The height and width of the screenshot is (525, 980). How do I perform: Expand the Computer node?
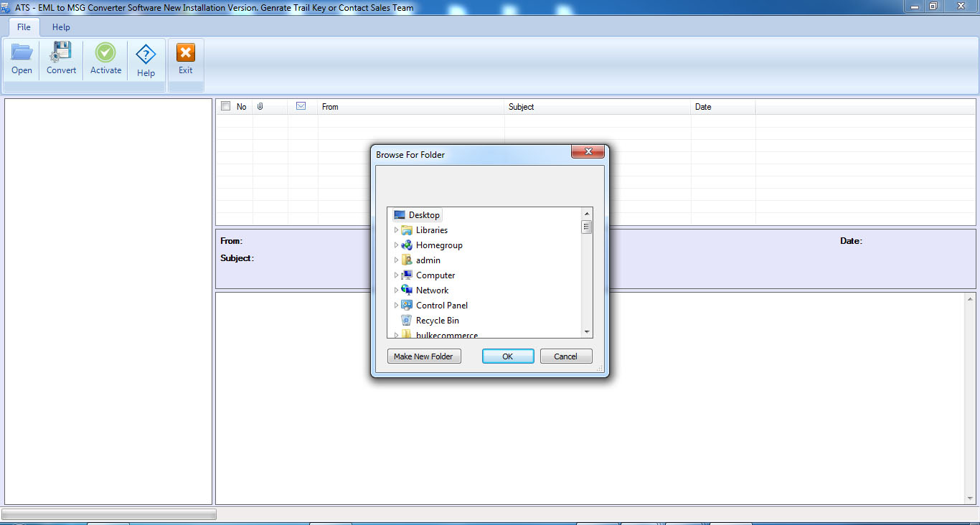[396, 275]
